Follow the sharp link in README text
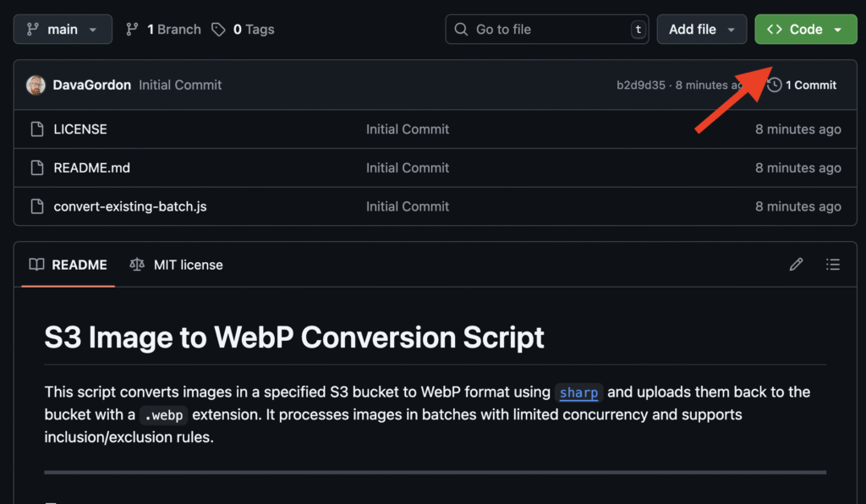 578,392
